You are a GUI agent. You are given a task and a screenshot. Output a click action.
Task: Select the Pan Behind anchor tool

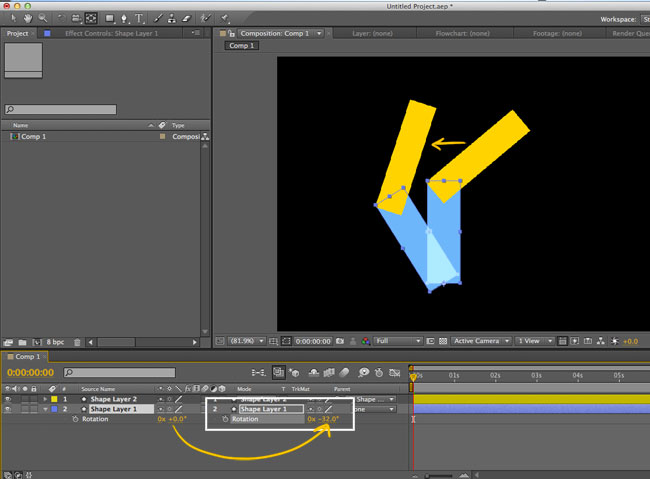pos(91,18)
